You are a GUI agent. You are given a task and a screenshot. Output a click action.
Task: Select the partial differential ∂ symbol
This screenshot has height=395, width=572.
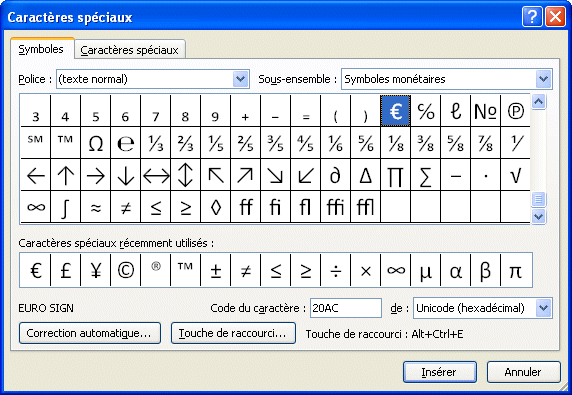[335, 175]
